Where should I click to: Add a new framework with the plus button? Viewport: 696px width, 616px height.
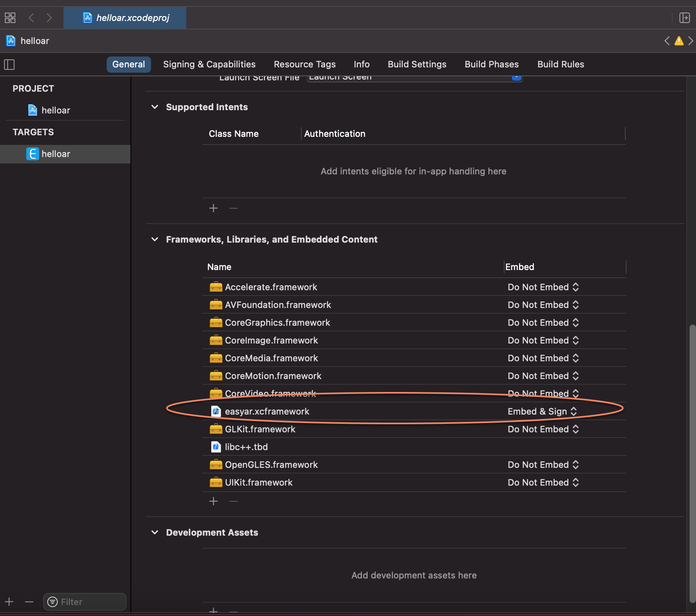[x=213, y=501]
